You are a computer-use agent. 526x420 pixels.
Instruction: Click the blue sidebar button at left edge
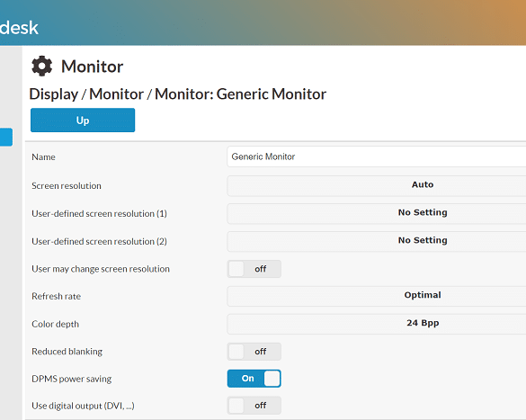6,137
